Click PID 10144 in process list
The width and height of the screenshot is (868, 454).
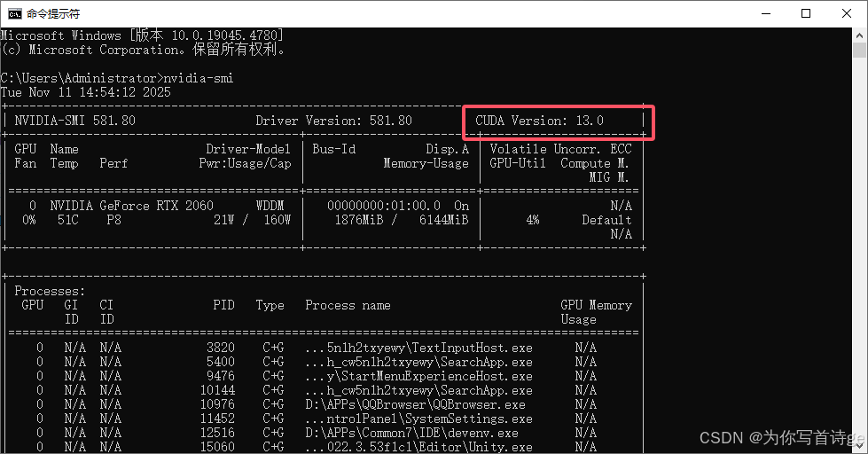(217, 391)
